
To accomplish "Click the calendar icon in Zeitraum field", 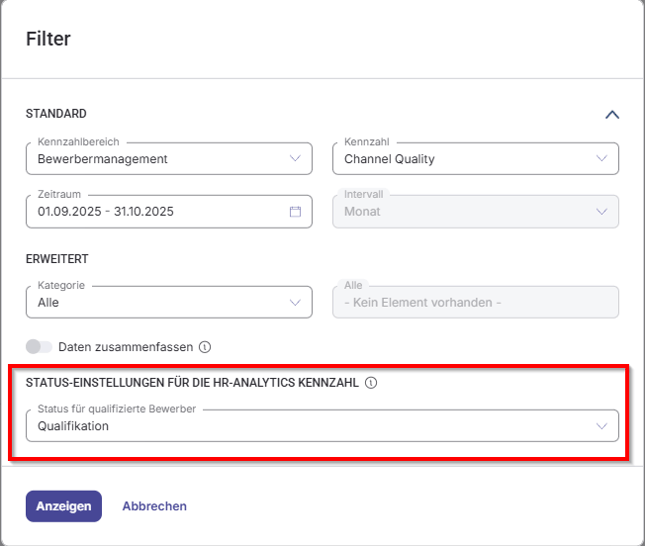I will pyautogui.click(x=295, y=212).
